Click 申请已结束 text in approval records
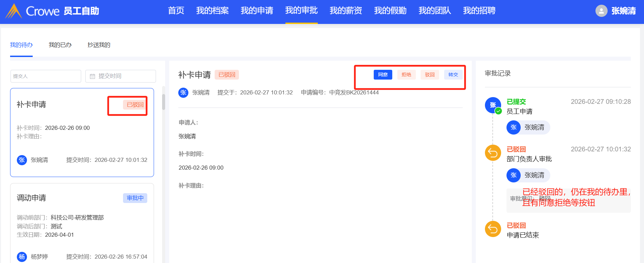The width and height of the screenshot is (644, 263). coord(523,235)
